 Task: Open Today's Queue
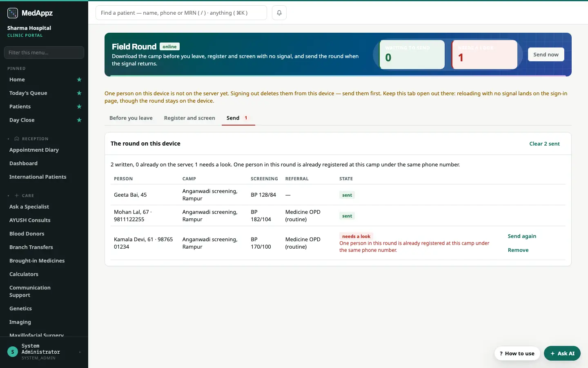[x=28, y=93]
